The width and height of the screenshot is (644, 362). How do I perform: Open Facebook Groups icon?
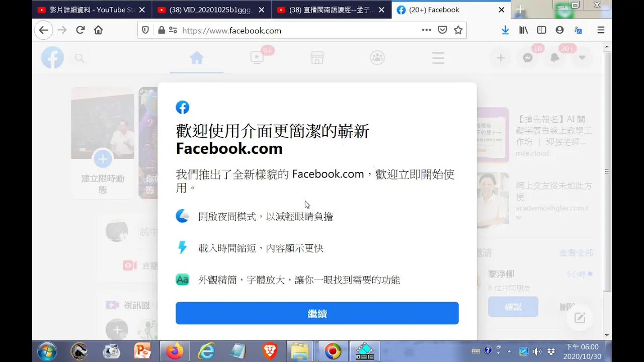click(377, 58)
